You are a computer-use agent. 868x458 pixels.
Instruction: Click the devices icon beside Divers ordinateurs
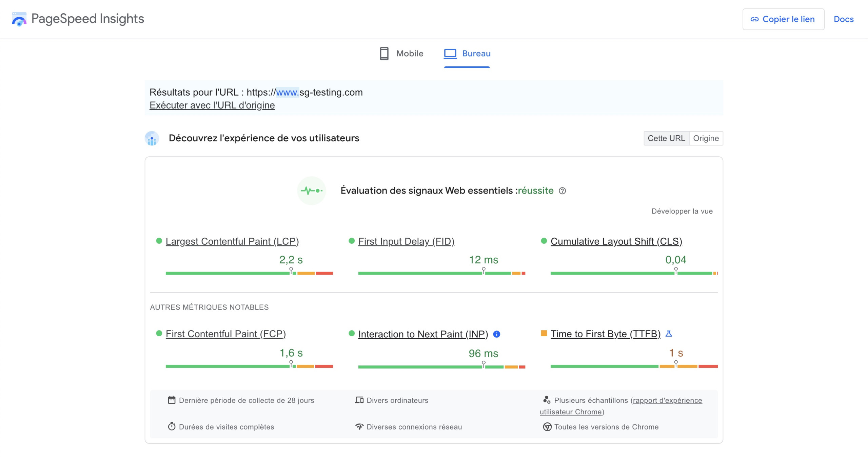point(359,400)
